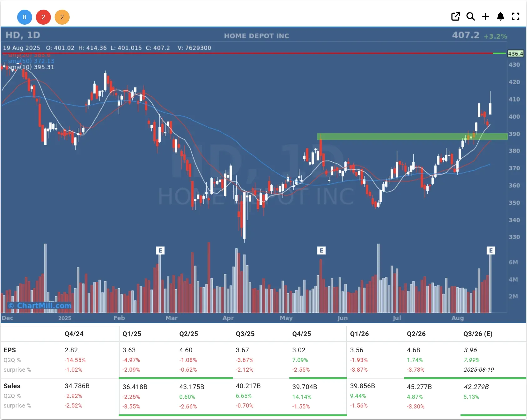527x420 pixels.
Task: Click the bell alert icon
Action: (x=500, y=17)
